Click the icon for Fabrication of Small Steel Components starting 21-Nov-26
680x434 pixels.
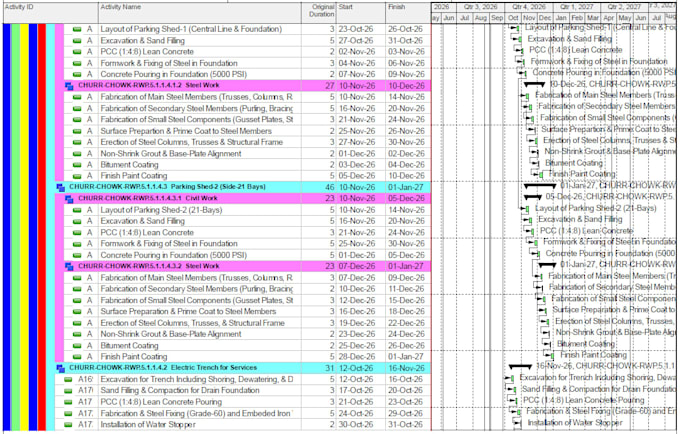tap(77, 120)
